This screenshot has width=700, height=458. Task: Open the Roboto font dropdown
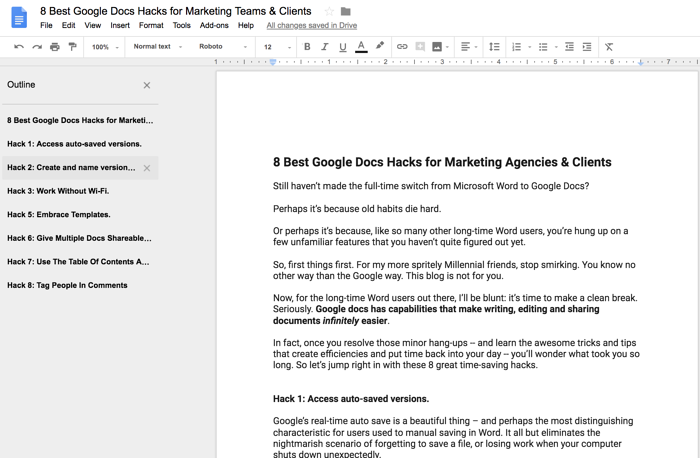coord(223,46)
